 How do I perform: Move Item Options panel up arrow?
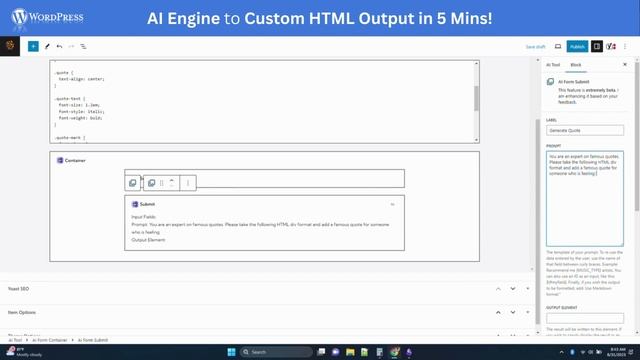pos(498,312)
